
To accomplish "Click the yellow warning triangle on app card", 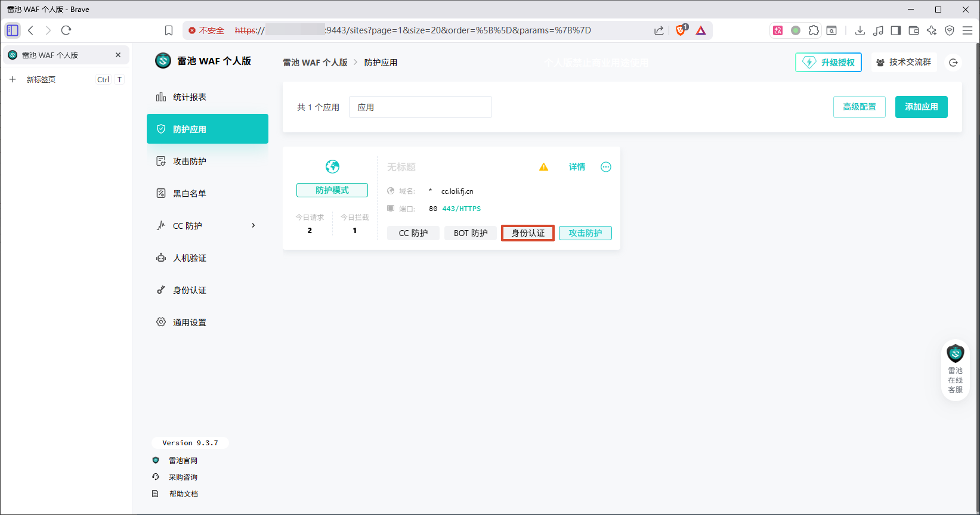I will click(543, 167).
